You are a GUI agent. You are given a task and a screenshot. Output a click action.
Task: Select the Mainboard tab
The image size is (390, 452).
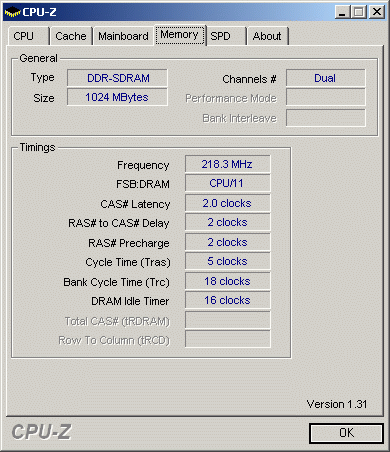[x=123, y=36]
